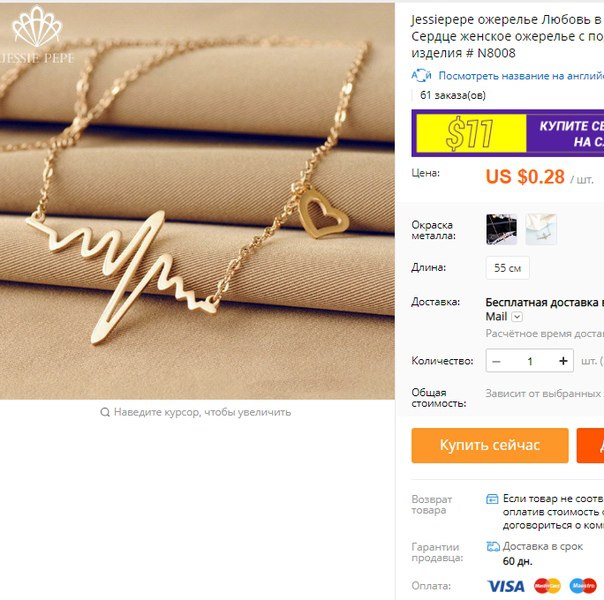Click the return policy icon
The image size is (604, 600).
[x=492, y=499]
